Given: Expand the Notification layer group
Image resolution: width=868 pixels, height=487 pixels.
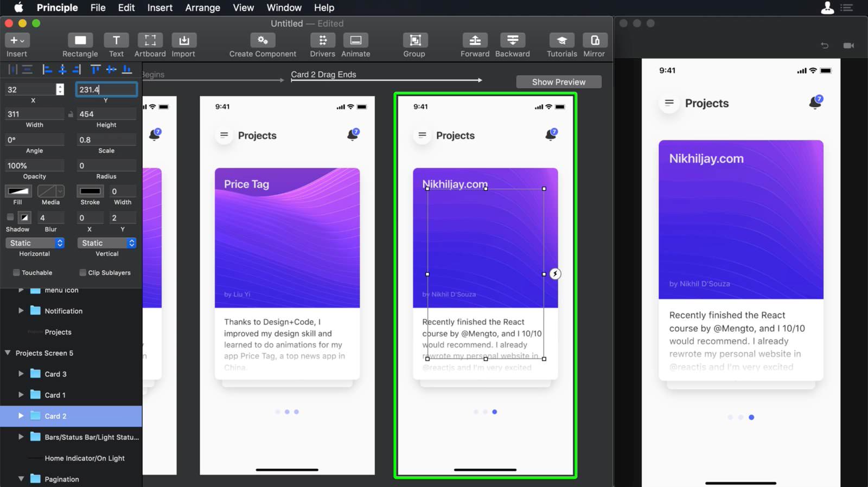Looking at the screenshot, I should pyautogui.click(x=21, y=311).
